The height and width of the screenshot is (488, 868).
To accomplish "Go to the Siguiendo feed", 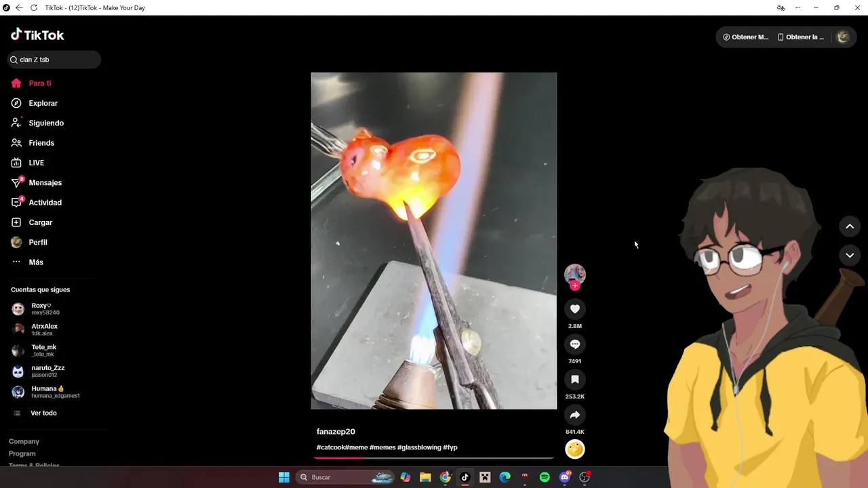I will pos(46,123).
